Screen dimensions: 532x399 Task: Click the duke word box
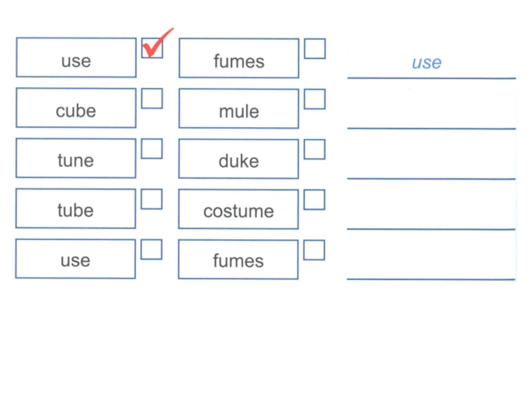pos(239,159)
